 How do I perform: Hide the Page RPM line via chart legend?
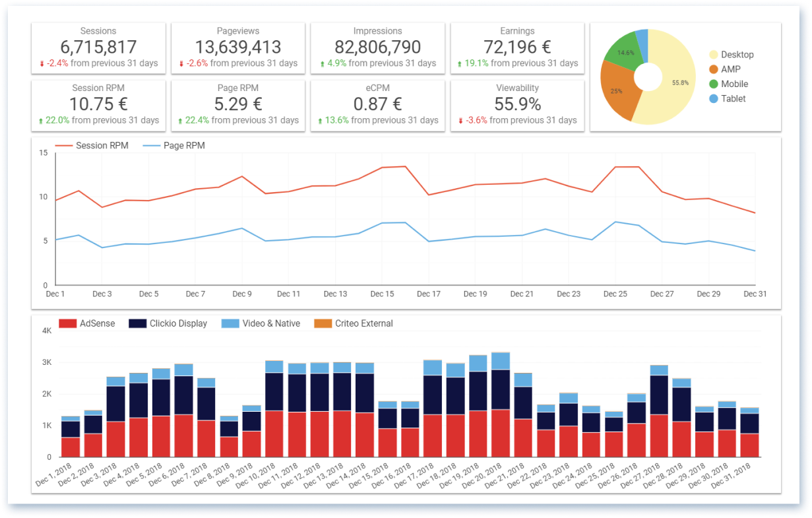click(174, 145)
